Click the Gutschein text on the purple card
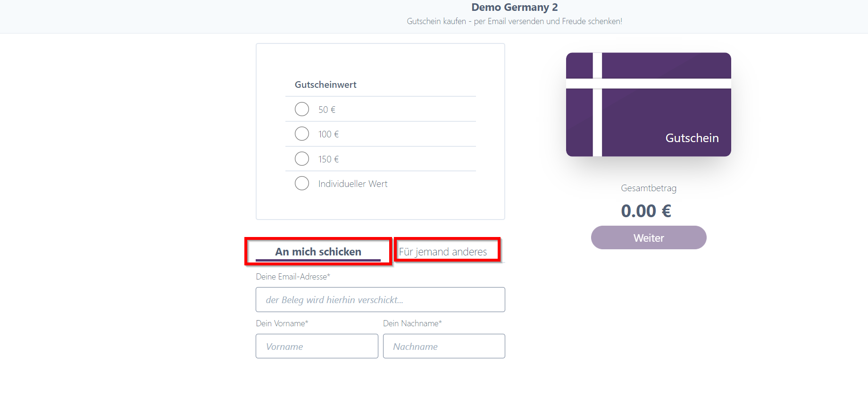The width and height of the screenshot is (868, 415). [x=692, y=138]
